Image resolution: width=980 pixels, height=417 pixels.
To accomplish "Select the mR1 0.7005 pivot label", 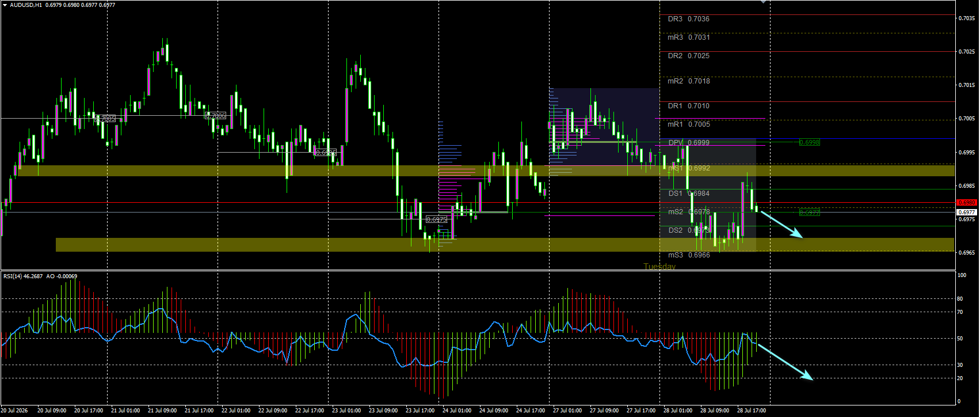I will click(x=688, y=124).
